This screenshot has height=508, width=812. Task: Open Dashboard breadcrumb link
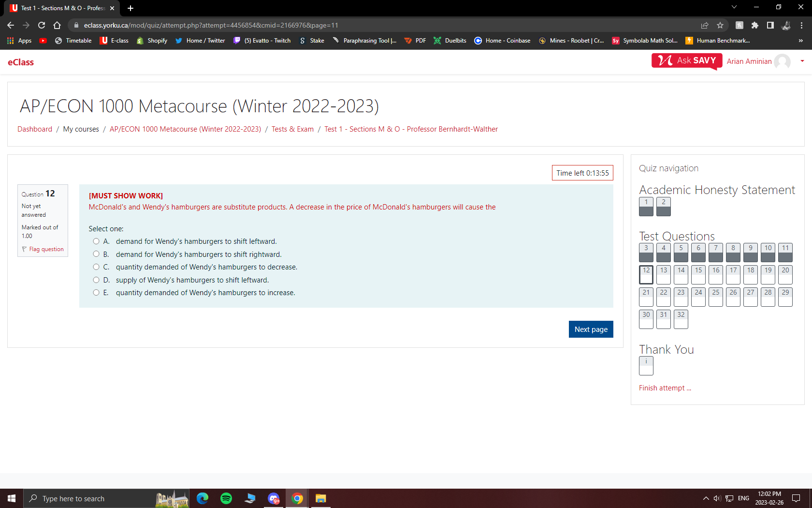35,129
